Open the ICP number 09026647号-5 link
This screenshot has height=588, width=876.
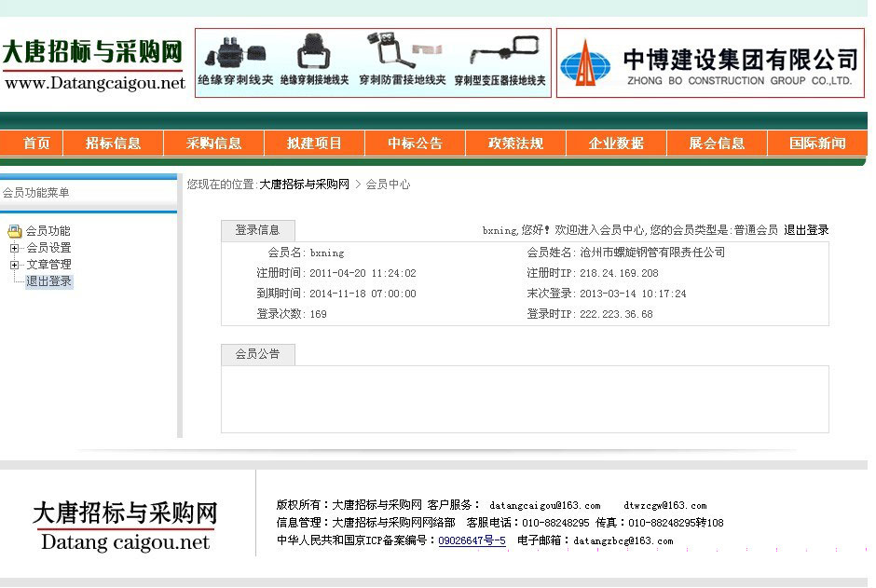pyautogui.click(x=472, y=540)
